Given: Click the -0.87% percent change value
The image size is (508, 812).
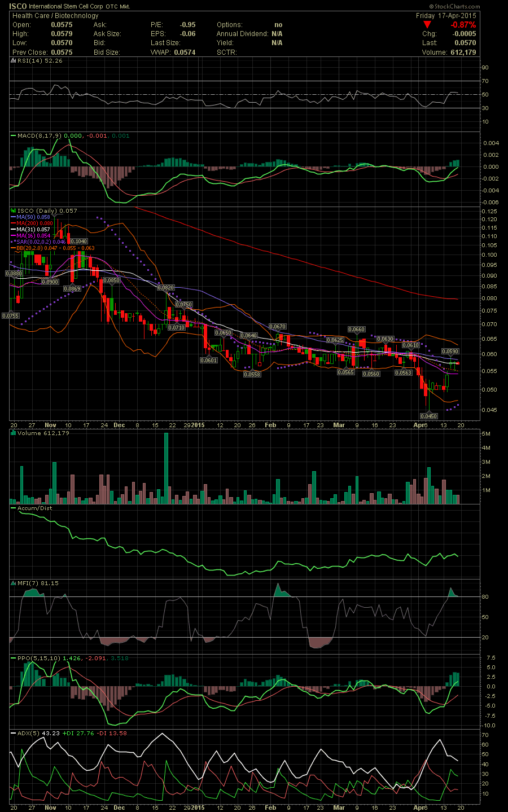Looking at the screenshot, I should [465, 25].
